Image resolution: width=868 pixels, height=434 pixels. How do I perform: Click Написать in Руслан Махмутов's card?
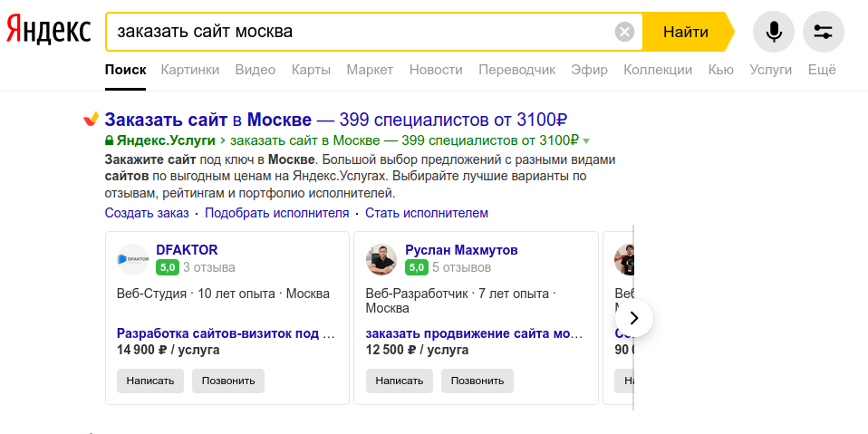point(400,381)
